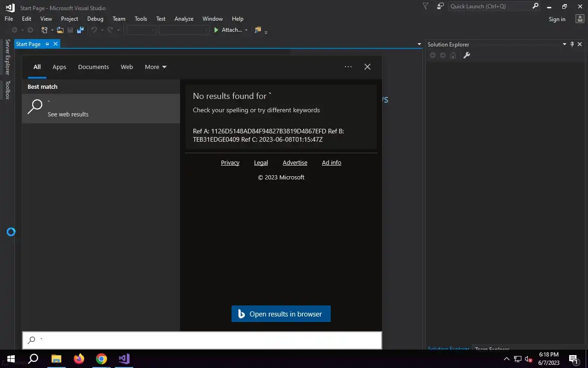Click the Save All toolbar icon
The image size is (588, 368).
click(x=80, y=30)
